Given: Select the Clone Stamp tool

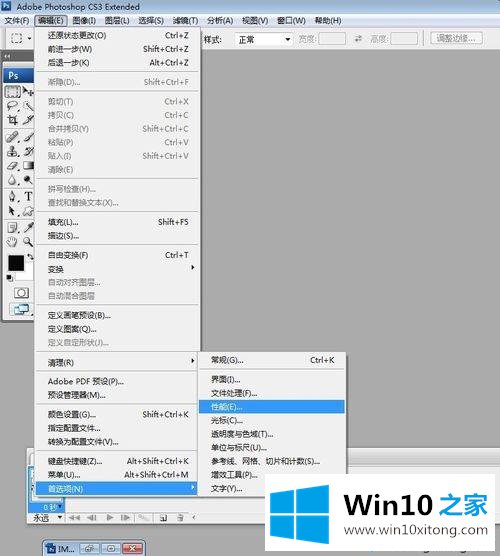Looking at the screenshot, I should pos(12,151).
